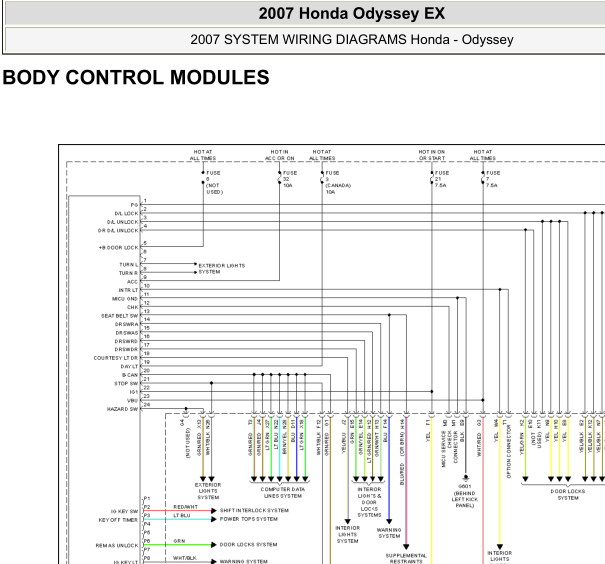Screen dimensions: 605x564
Task: Click the 'D/L LOCK' pin label
Action: pyautogui.click(x=126, y=214)
